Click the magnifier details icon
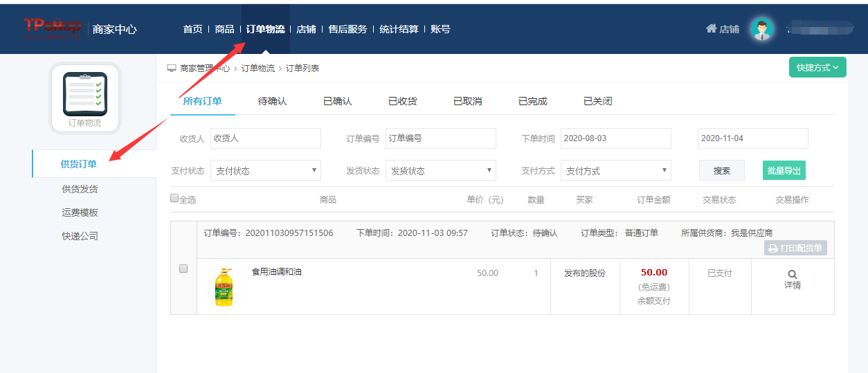The image size is (868, 373). (x=793, y=274)
